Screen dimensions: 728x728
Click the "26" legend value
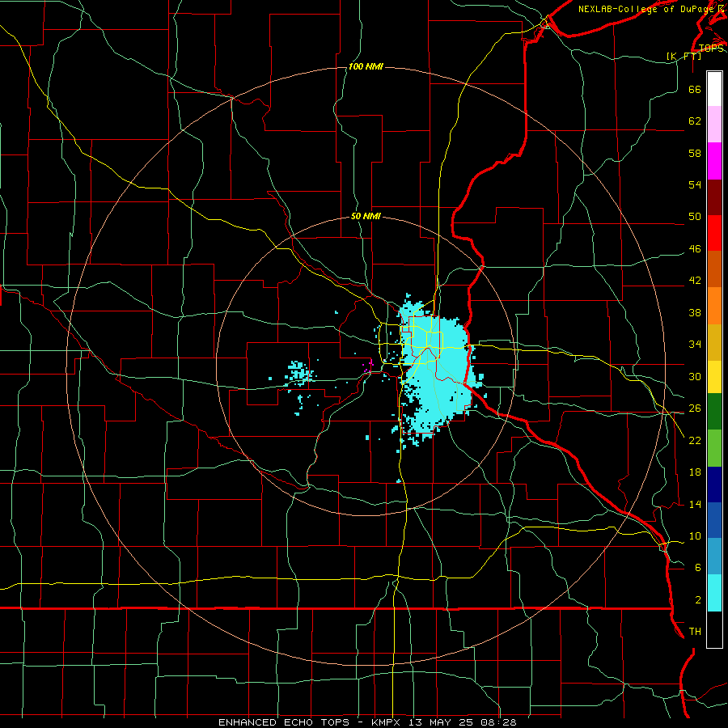(x=695, y=408)
